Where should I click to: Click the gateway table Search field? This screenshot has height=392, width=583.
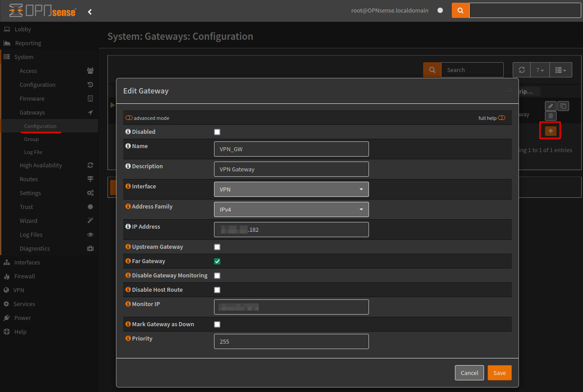472,70
